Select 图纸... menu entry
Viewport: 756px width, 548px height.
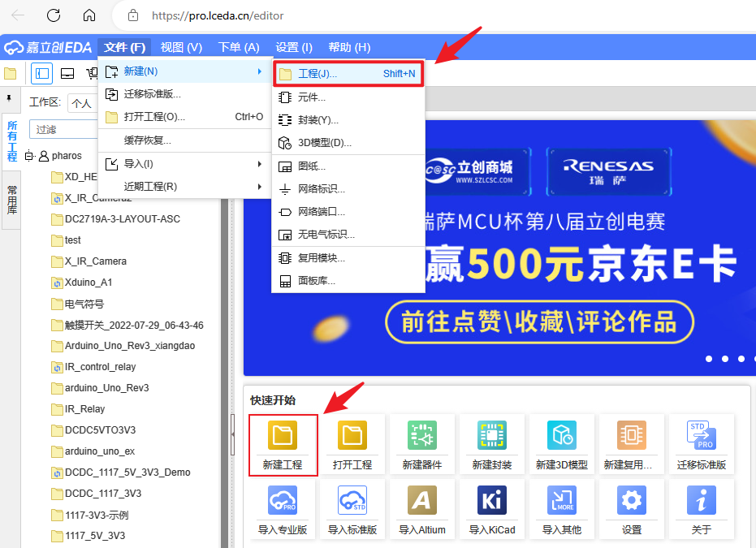[x=348, y=166]
